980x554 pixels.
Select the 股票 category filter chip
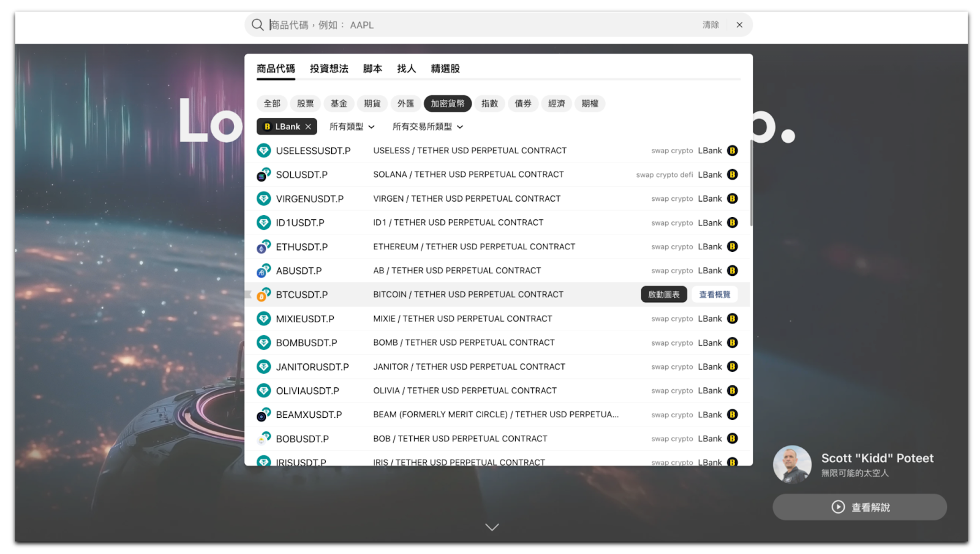point(305,104)
